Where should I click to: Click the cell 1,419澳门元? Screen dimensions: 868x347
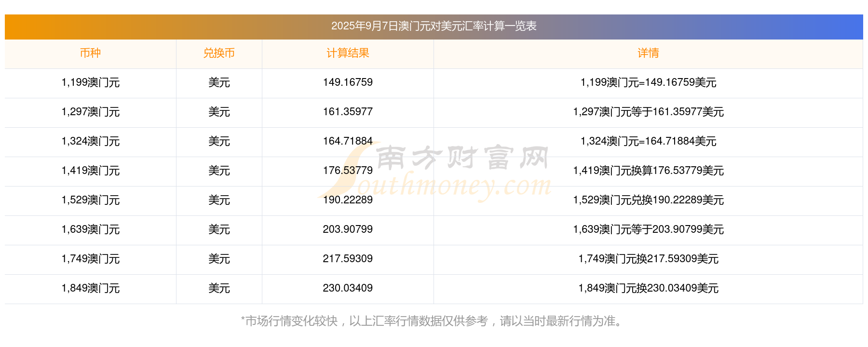90,171
